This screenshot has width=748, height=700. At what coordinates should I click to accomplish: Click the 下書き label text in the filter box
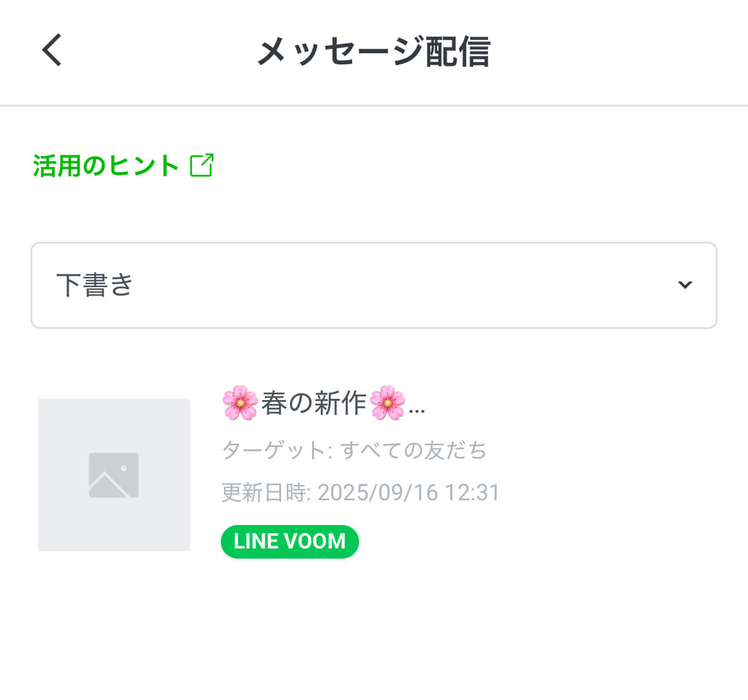(95, 285)
